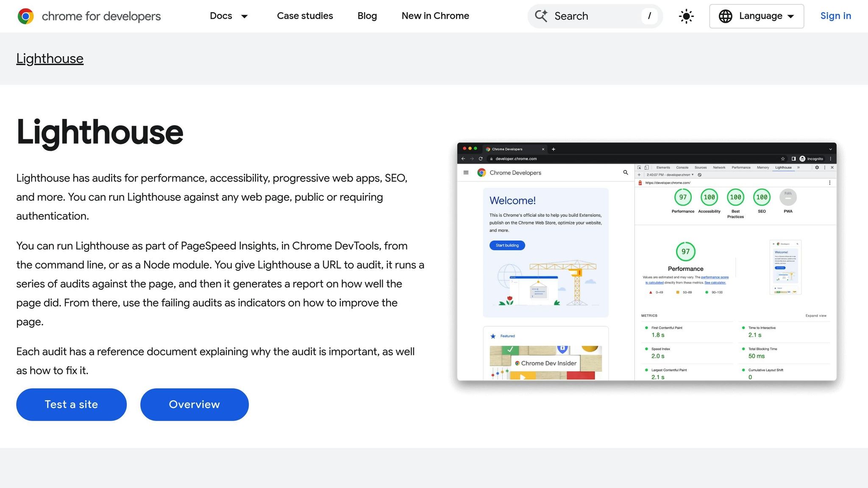Click the chrome for developers title text
The width and height of the screenshot is (868, 488).
tap(101, 16)
